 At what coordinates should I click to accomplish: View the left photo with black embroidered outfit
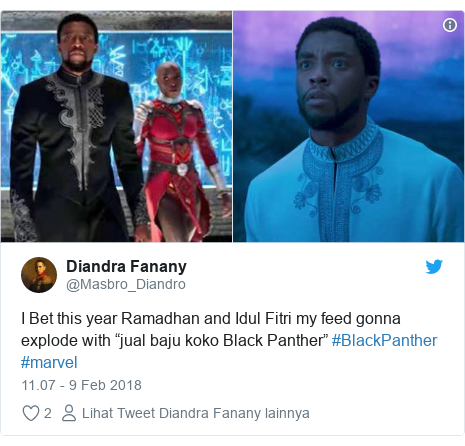tap(116, 126)
